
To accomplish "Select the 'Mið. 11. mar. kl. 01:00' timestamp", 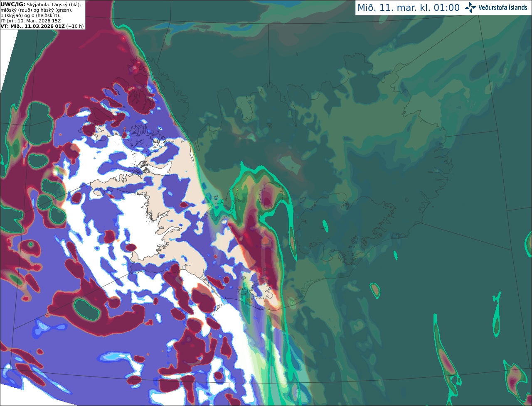I will point(409,8).
